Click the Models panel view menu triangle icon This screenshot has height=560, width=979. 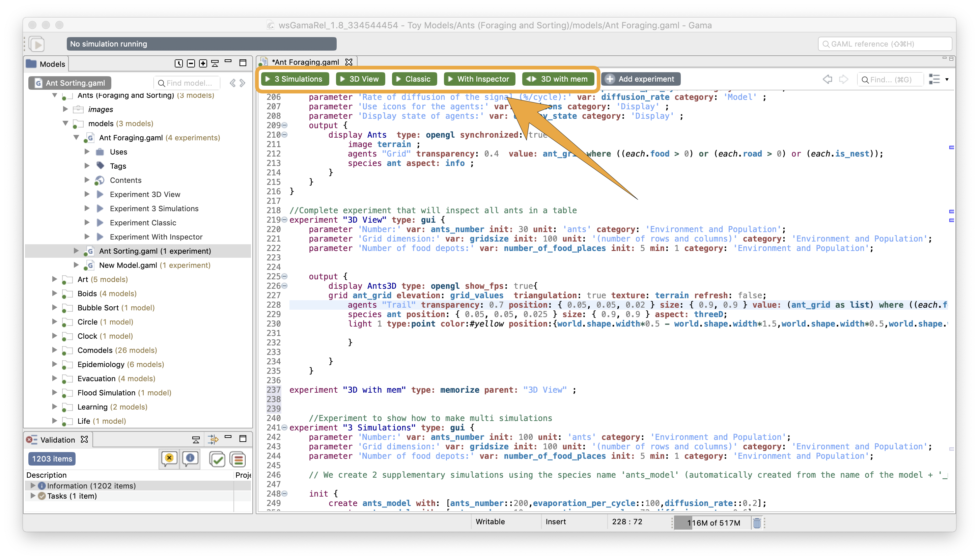[215, 63]
